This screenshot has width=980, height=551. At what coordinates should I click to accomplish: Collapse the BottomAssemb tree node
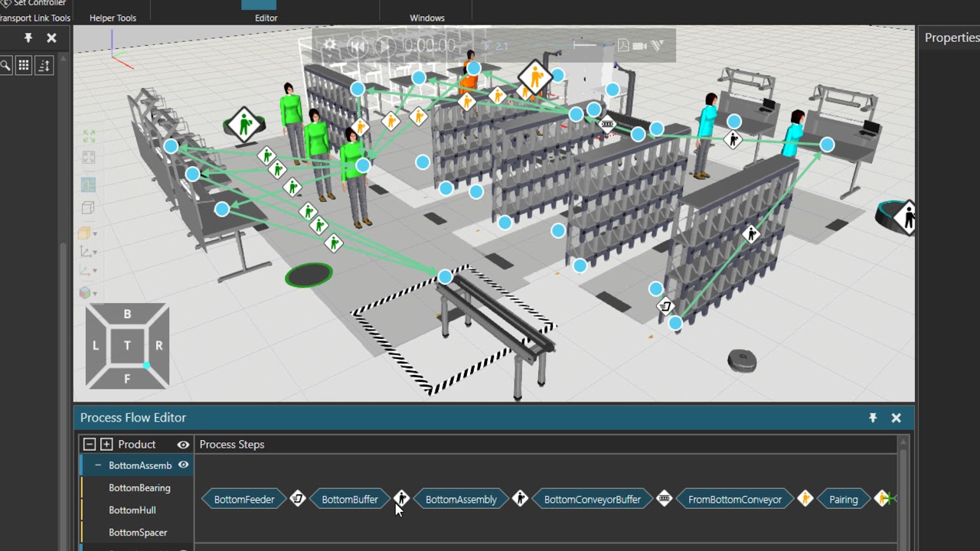(98, 465)
